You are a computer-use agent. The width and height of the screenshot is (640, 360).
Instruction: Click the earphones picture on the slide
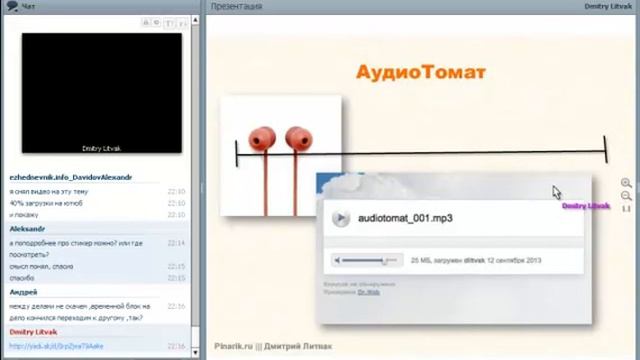(281, 156)
